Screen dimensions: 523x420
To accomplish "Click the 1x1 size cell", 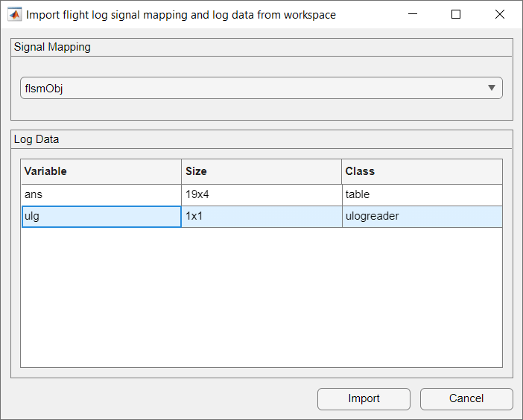I will [x=261, y=216].
